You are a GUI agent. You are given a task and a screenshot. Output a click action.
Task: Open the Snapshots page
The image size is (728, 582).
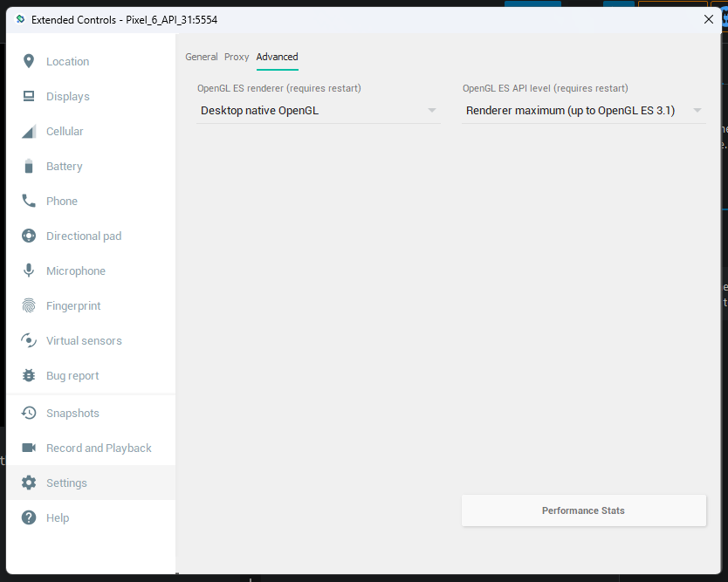coord(72,414)
